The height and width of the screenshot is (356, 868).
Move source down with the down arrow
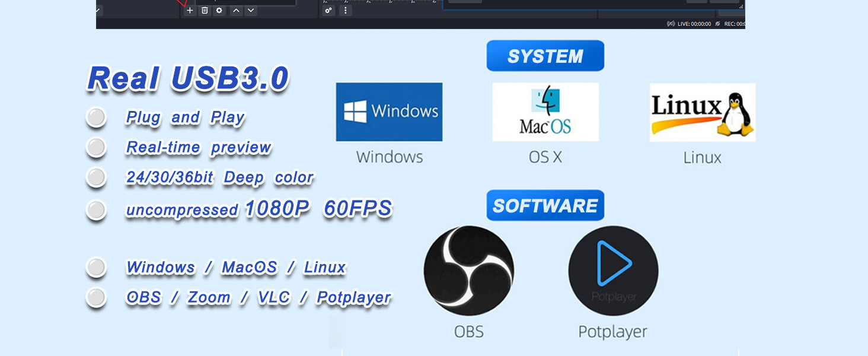coord(251,11)
